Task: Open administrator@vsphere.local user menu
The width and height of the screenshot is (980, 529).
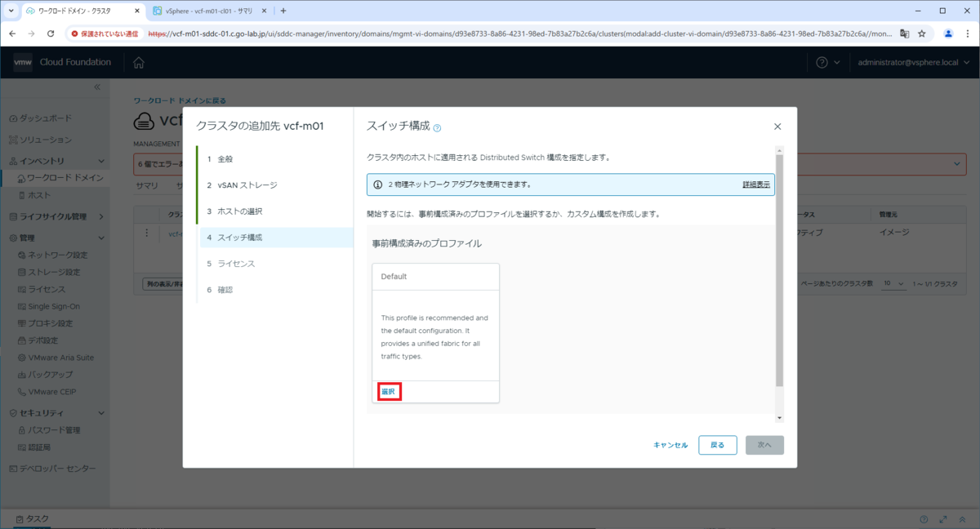Action: coord(912,63)
